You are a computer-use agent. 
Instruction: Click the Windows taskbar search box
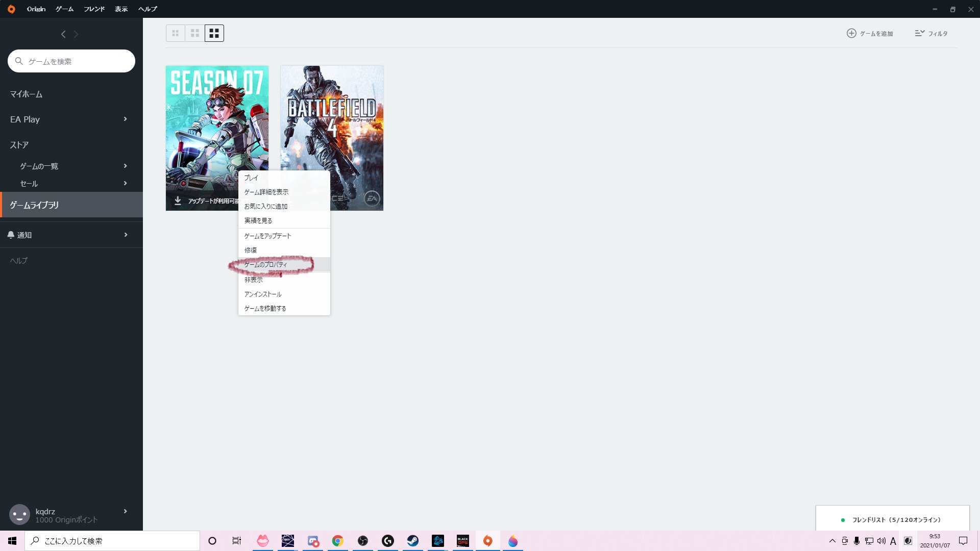(112, 541)
